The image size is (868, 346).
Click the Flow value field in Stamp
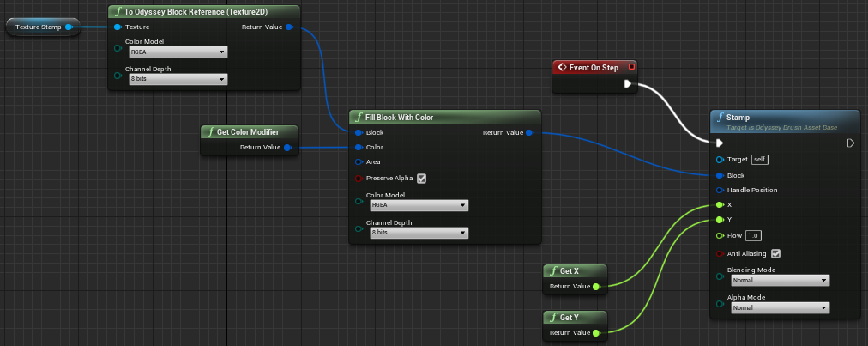(x=753, y=235)
